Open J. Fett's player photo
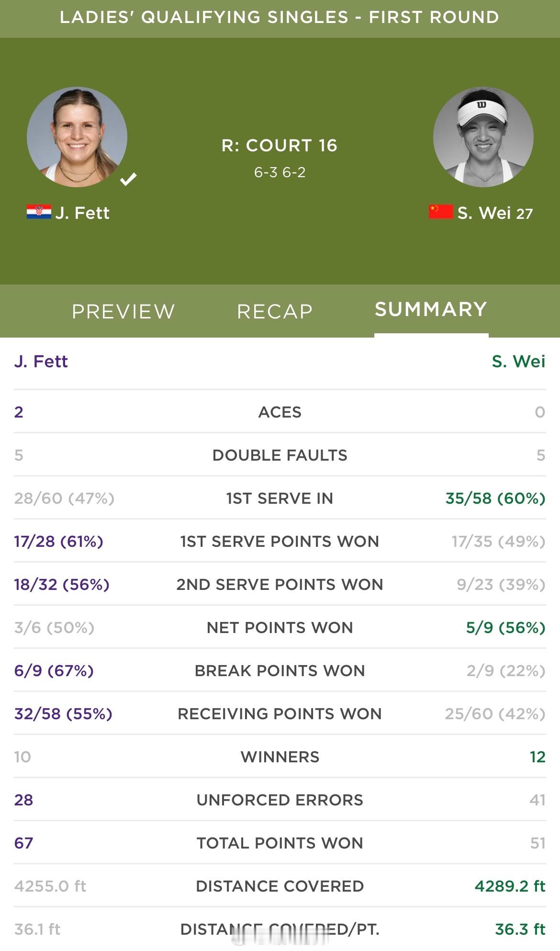 (x=77, y=137)
